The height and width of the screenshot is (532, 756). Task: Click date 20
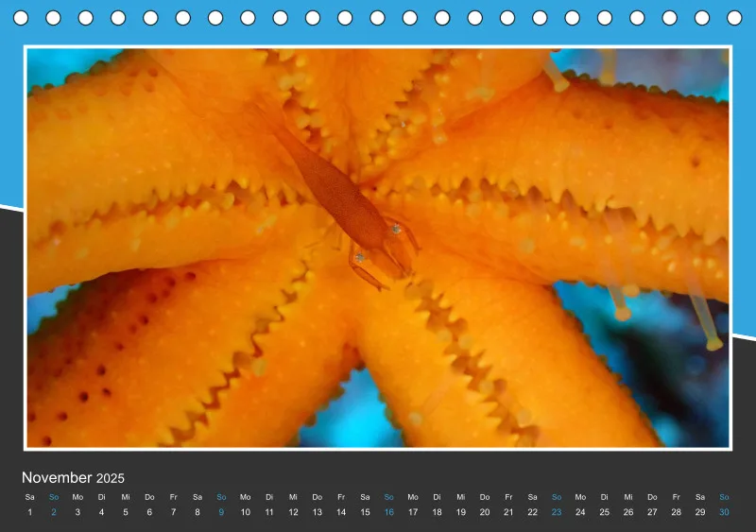coord(485,512)
